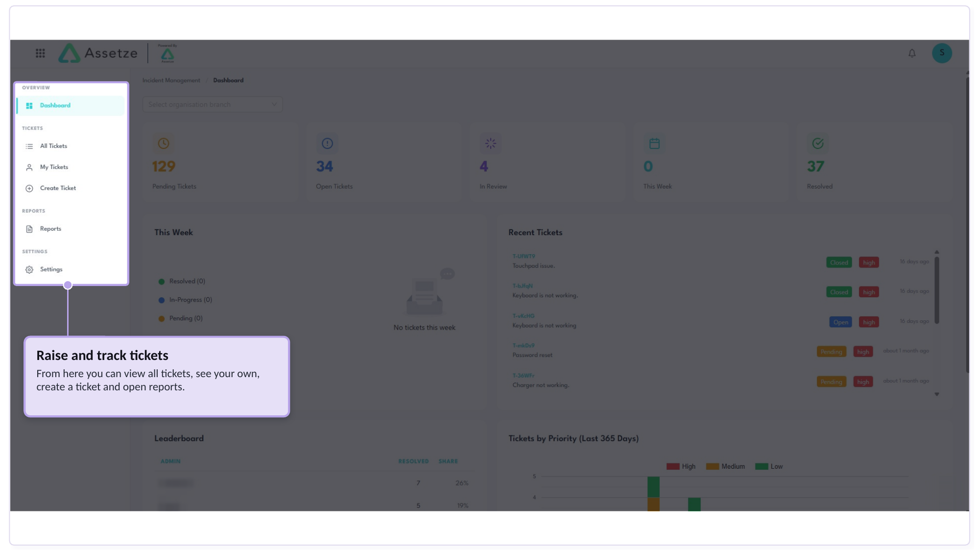Open the user avatar S menu
The height and width of the screenshot is (551, 980).
(x=942, y=53)
